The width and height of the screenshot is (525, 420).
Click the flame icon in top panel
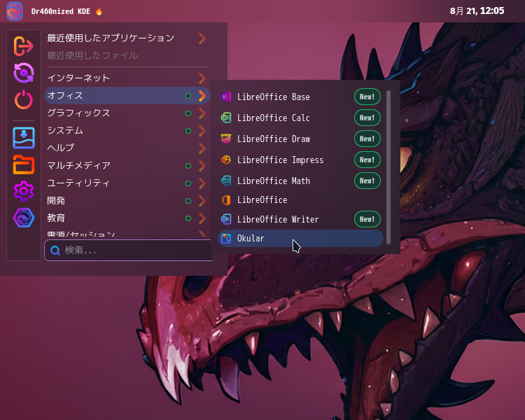click(x=99, y=11)
